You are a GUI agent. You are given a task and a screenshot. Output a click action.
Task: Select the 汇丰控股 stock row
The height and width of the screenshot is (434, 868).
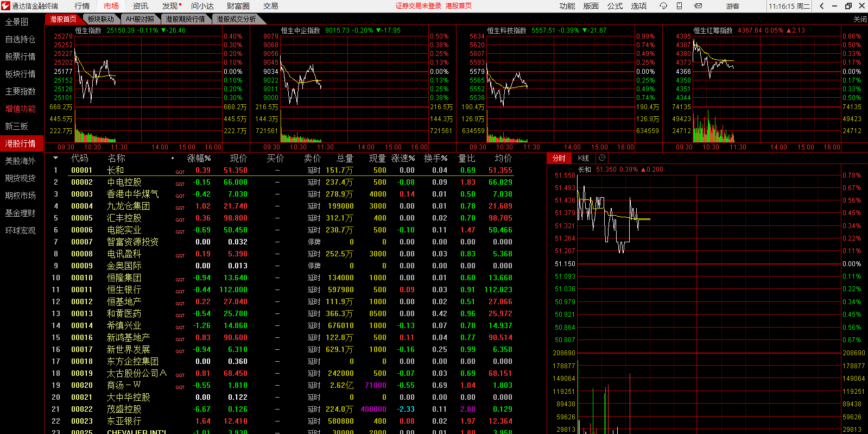click(124, 218)
